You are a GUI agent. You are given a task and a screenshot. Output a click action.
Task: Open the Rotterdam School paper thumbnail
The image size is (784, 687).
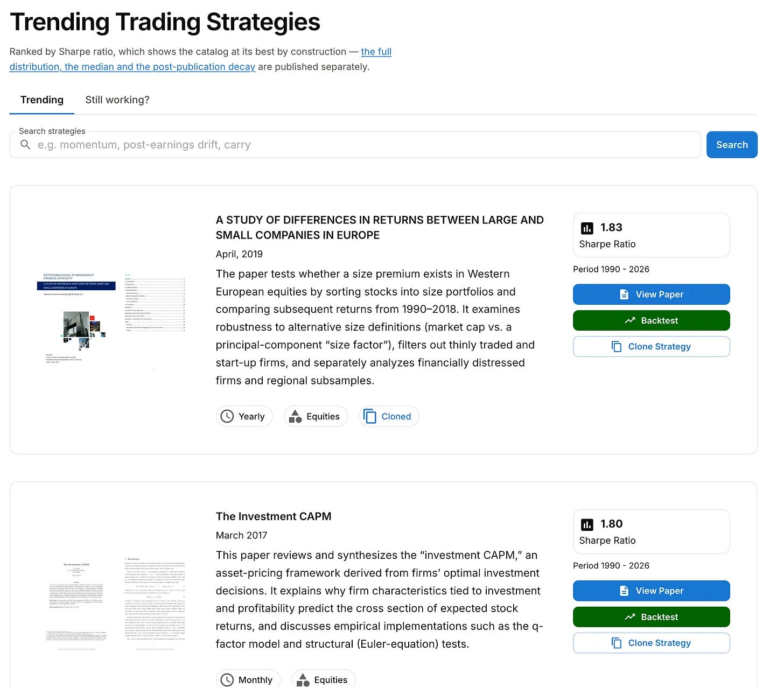[114, 319]
